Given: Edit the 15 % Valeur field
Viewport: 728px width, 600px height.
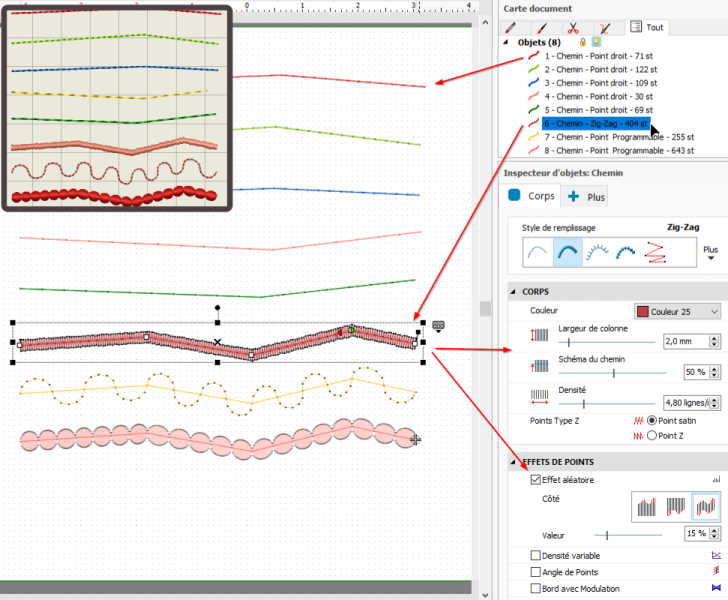Looking at the screenshot, I should [696, 533].
